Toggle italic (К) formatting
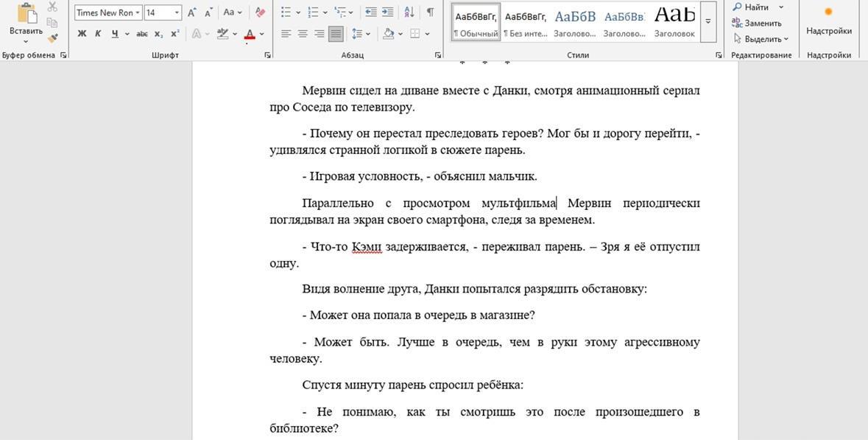The image size is (868, 440). pos(98,34)
